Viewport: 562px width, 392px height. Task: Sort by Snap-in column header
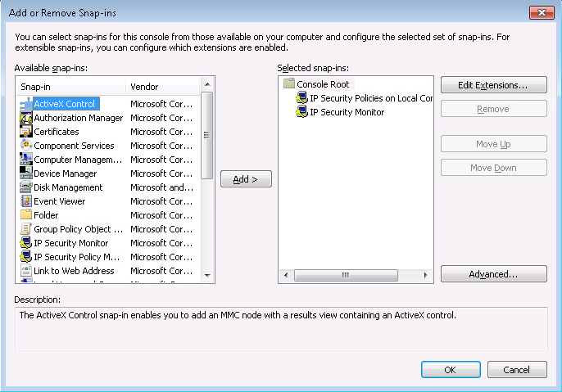tap(70, 87)
